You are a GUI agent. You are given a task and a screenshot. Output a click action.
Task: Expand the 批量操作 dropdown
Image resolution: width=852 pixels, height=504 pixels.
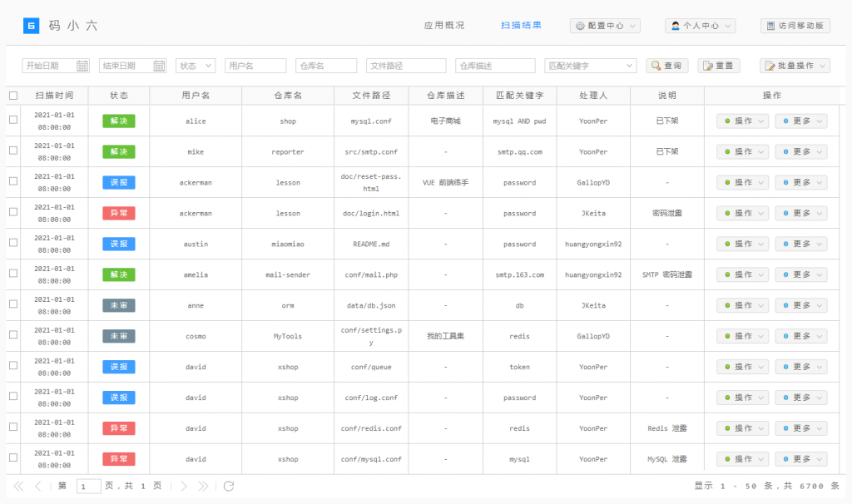(x=795, y=66)
